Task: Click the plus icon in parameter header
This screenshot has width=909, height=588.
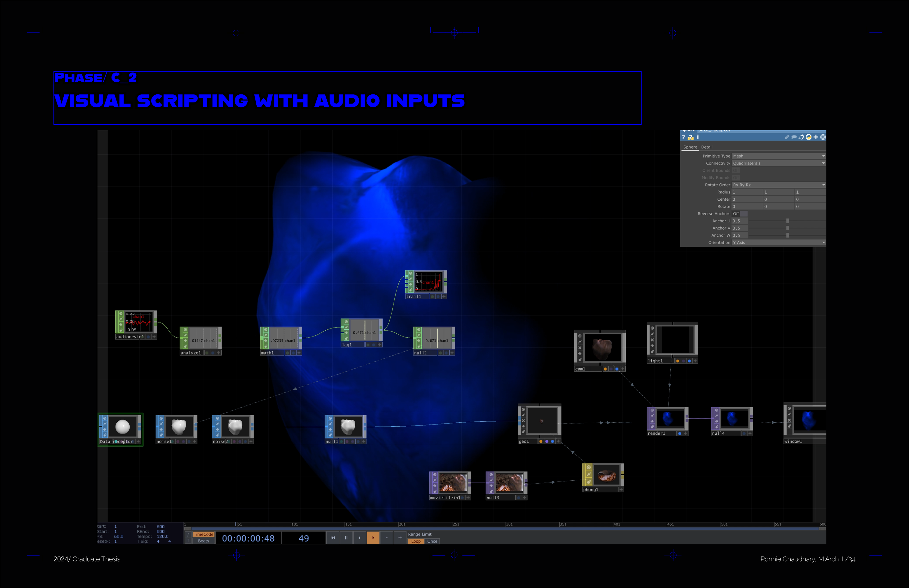Action: (x=816, y=137)
